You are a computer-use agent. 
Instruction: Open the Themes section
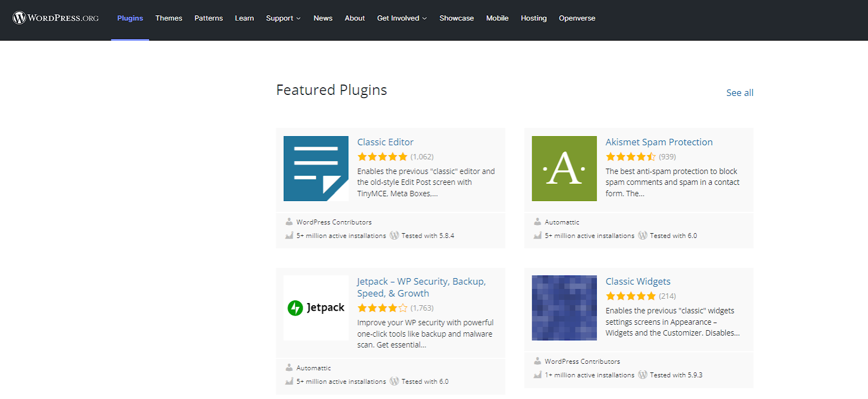(169, 18)
